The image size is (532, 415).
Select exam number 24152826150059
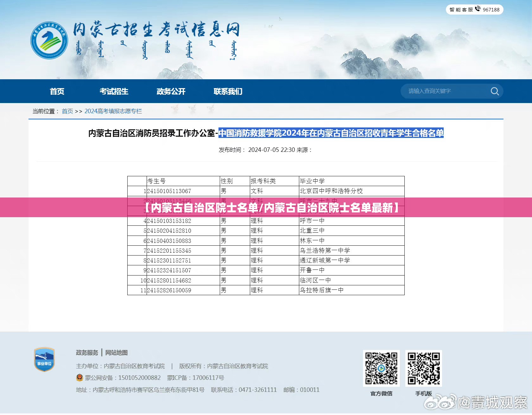pyautogui.click(x=169, y=290)
